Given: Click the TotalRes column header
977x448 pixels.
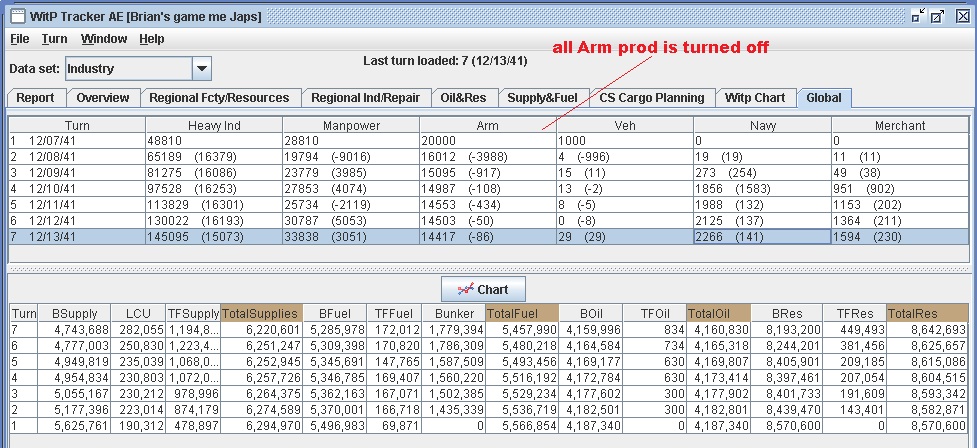Looking at the screenshot, I should (x=927, y=313).
